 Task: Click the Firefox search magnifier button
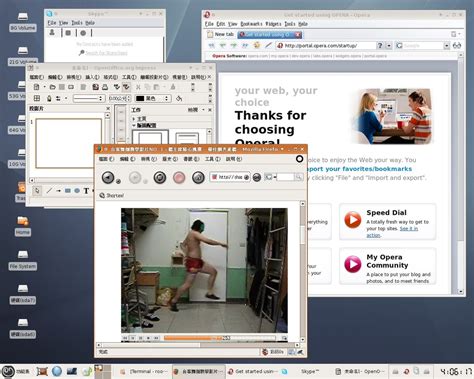299,178
